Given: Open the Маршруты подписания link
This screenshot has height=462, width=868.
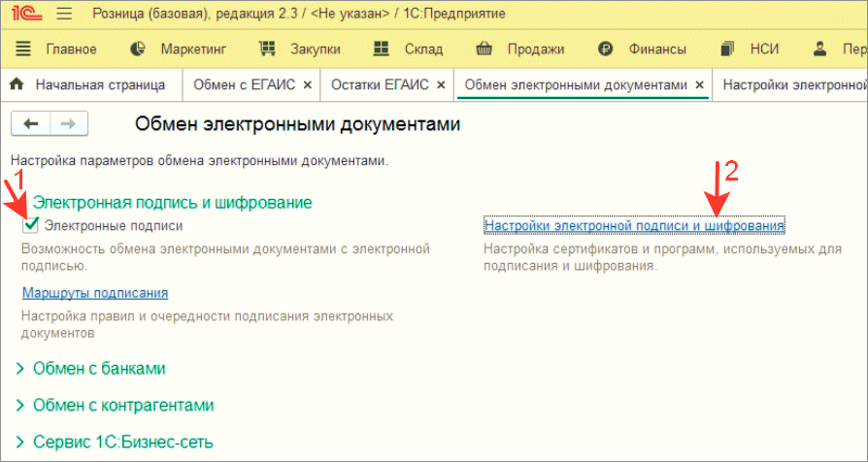Looking at the screenshot, I should [95, 293].
